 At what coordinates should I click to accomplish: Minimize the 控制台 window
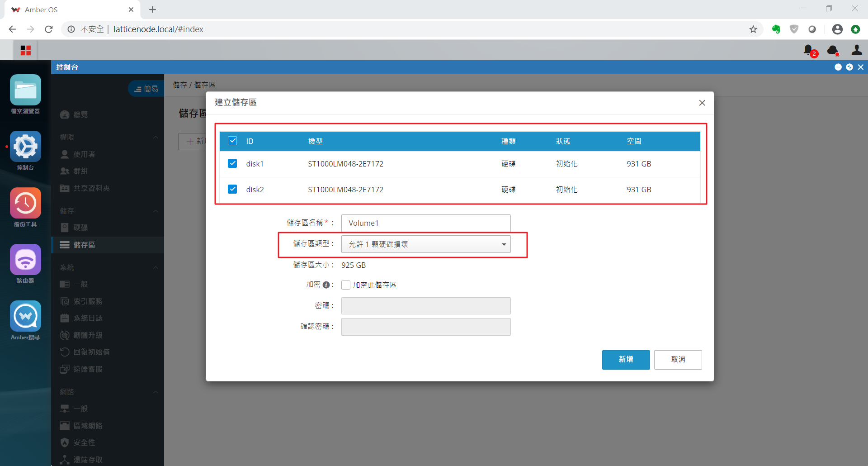[x=838, y=67]
